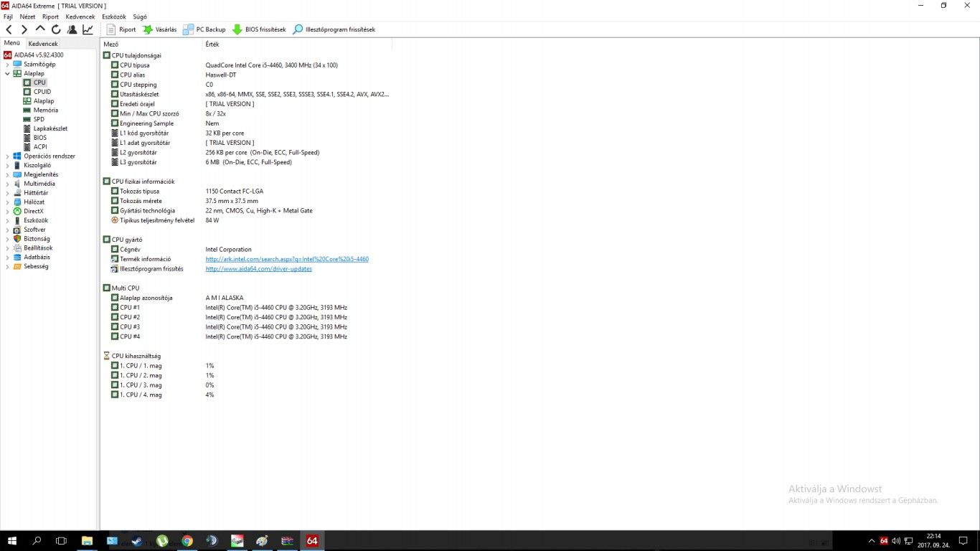Open the Eszközök menu in the menu bar
Screen dimensions: 980x551
pos(114,17)
